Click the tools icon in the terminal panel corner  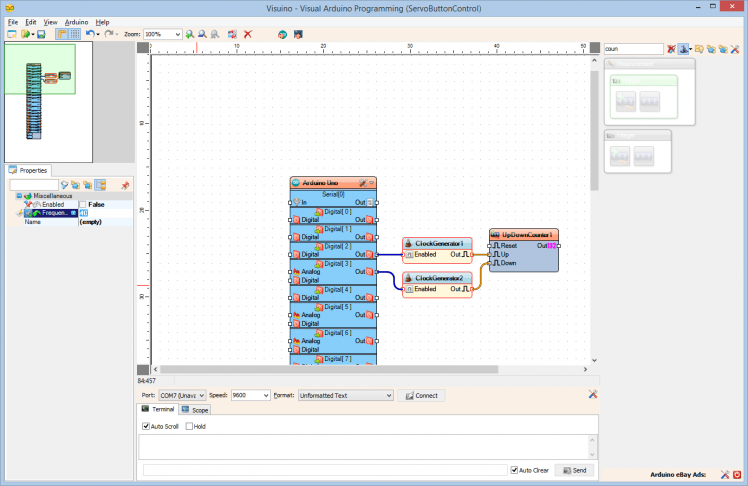coord(593,395)
